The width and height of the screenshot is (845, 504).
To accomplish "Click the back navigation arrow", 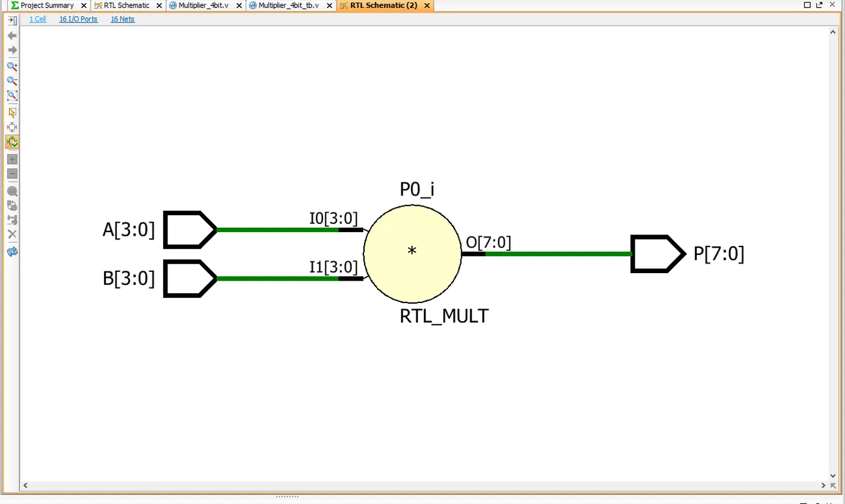I will click(x=12, y=35).
